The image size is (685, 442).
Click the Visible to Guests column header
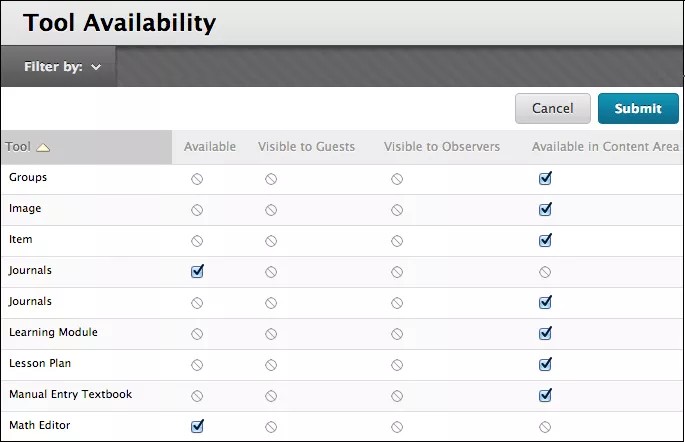coord(306,147)
